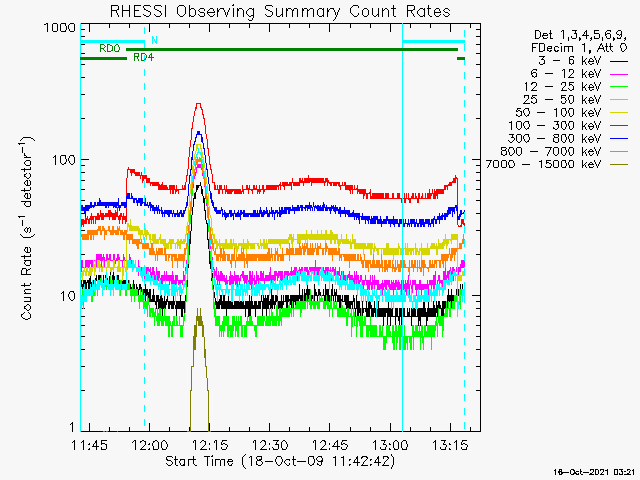Click the blue line swatch for 300 - 800 keV
The height and width of the screenshot is (480, 640).
[x=619, y=139]
